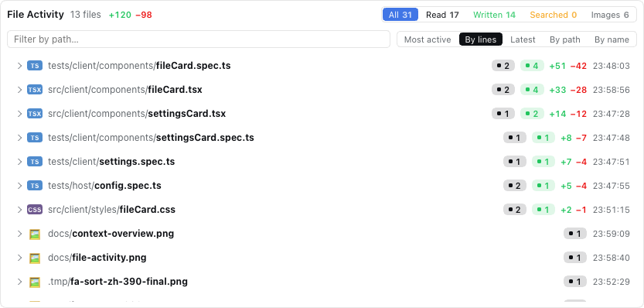Sort files by Latest
644x308 pixels.
pos(523,39)
